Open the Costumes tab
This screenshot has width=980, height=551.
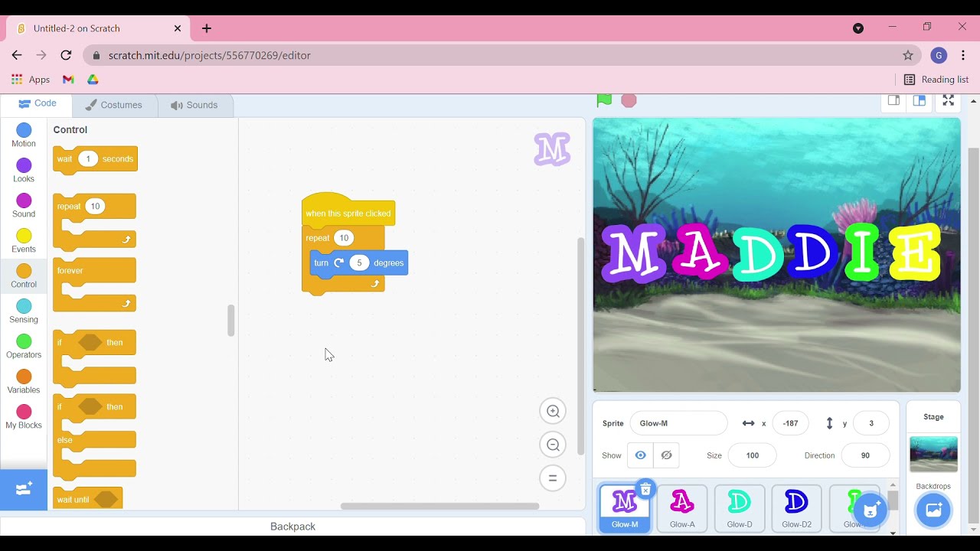[114, 105]
